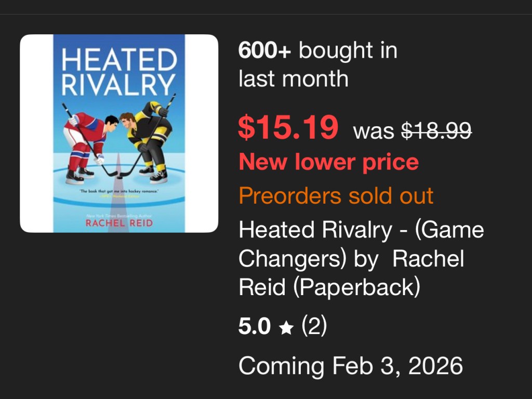Click the crossed-out $18.99 price
532x399 pixels.
click(x=437, y=131)
